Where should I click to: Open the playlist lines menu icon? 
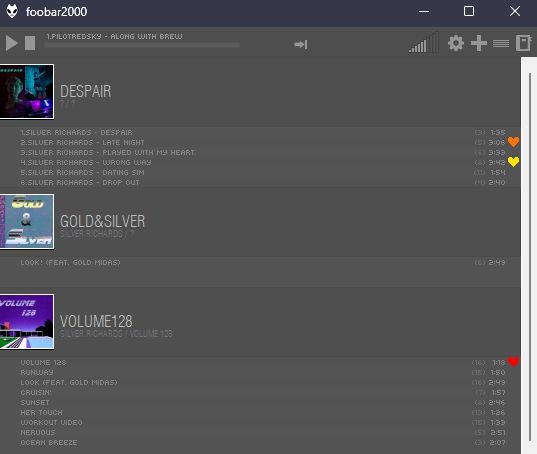tap(501, 43)
